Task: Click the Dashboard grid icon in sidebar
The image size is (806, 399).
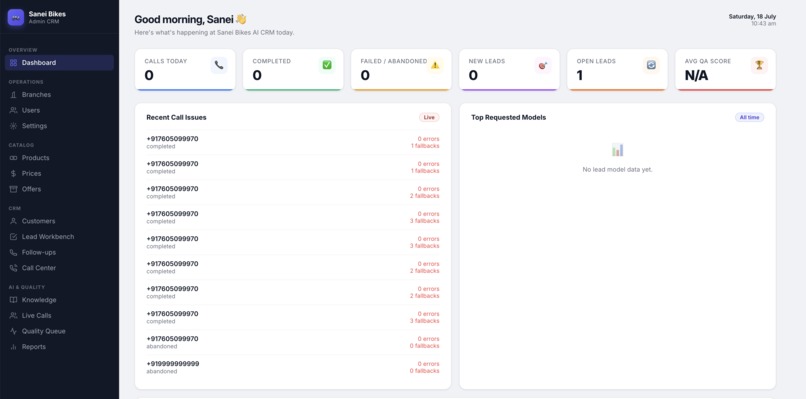Action: [x=13, y=63]
